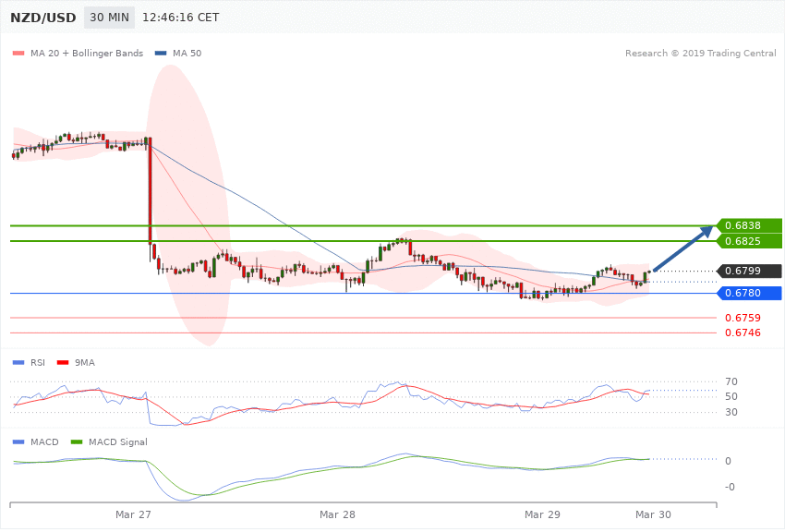Click the MA 20 + Bollinger Bands legend swatch
The image size is (785, 532).
pos(18,53)
